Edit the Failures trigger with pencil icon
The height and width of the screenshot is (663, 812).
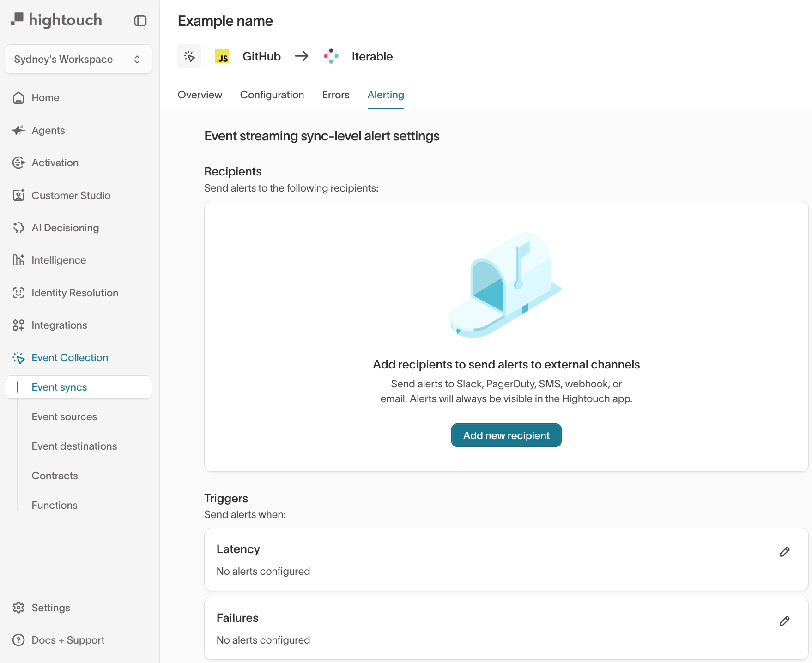point(785,621)
